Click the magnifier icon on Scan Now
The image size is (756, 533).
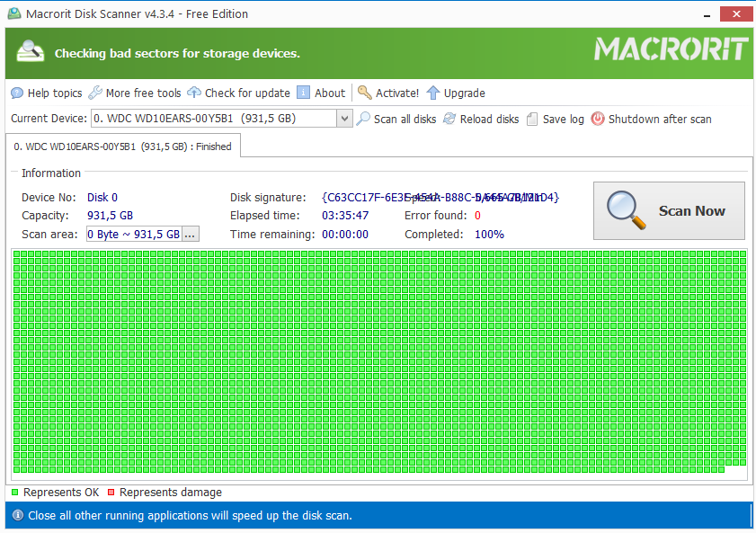point(626,210)
